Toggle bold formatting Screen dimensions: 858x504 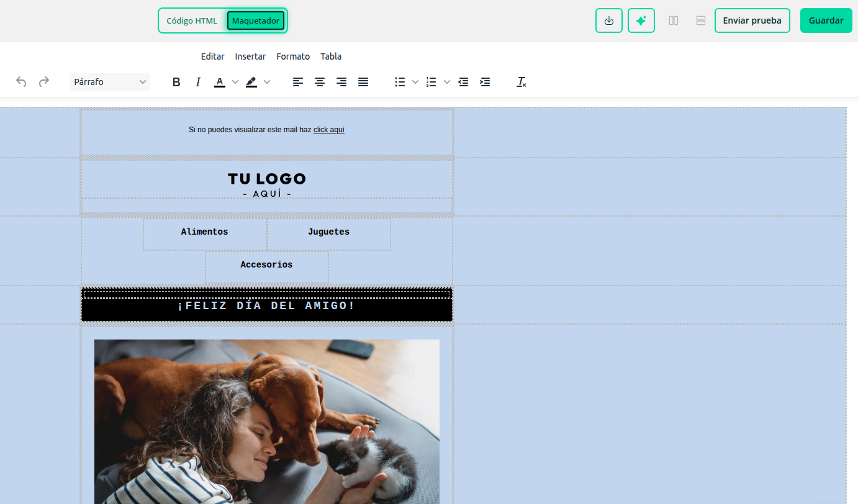(176, 82)
